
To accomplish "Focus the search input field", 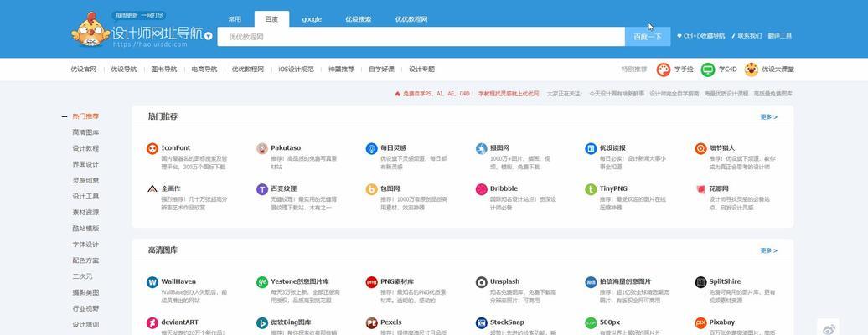I will pyautogui.click(x=421, y=37).
